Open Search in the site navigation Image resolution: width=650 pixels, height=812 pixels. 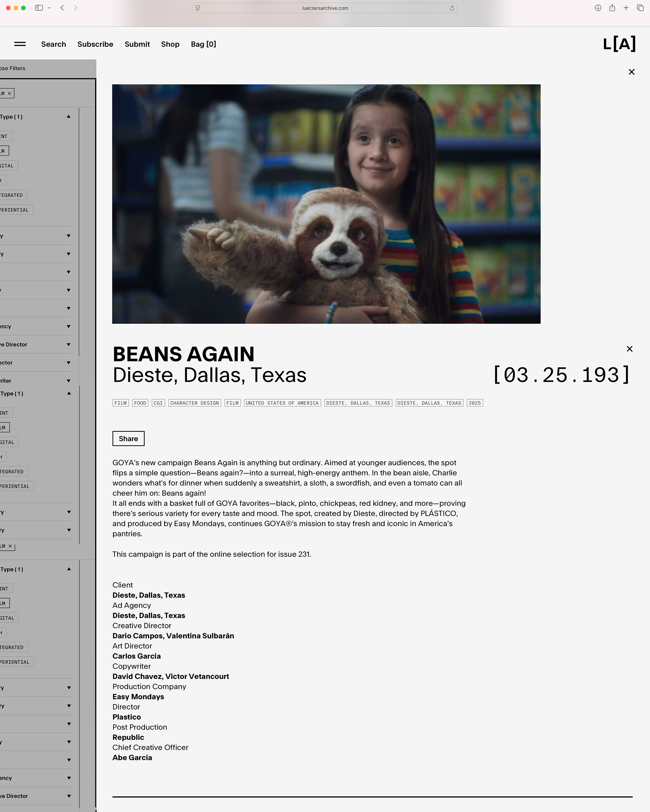click(53, 44)
